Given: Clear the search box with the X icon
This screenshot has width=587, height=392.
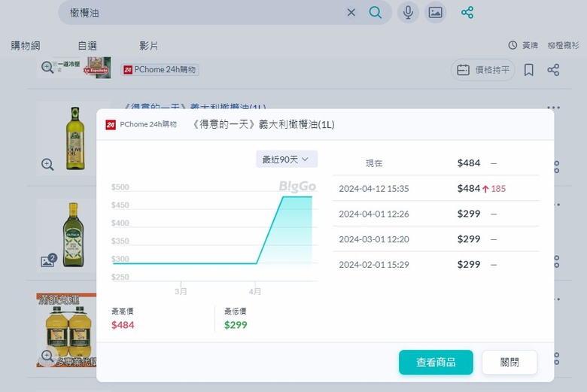Looking at the screenshot, I should (x=351, y=13).
